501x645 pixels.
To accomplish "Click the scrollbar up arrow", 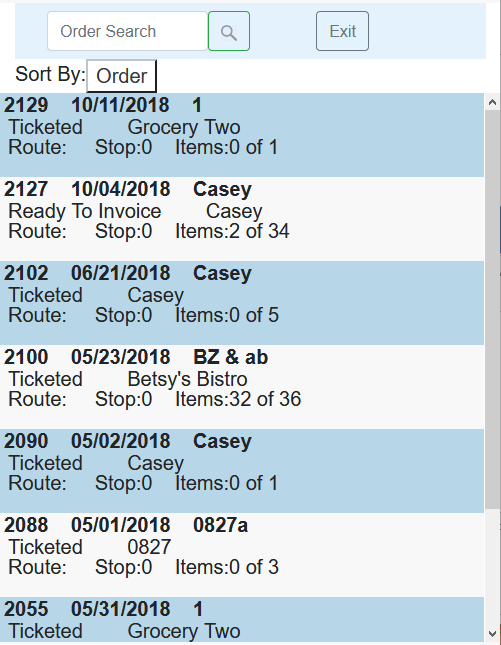I will 492,102.
